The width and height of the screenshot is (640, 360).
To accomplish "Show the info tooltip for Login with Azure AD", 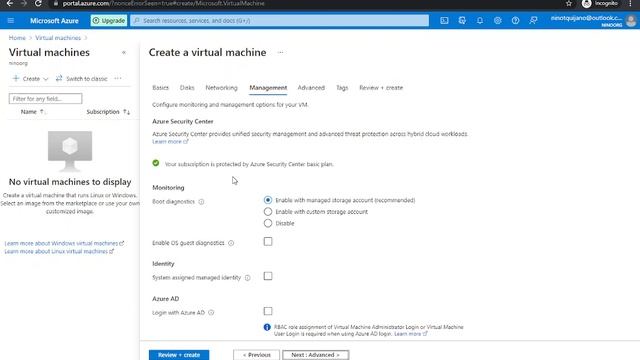I will coord(211,313).
